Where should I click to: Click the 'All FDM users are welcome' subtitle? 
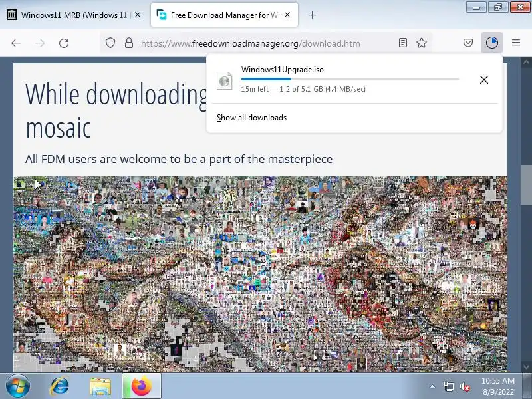tap(179, 159)
